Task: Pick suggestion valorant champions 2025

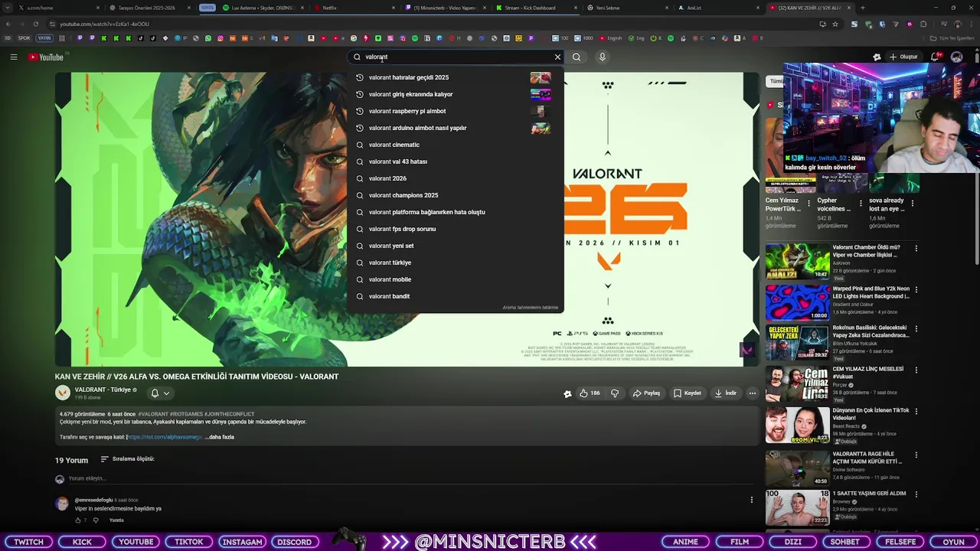Action: (x=455, y=195)
